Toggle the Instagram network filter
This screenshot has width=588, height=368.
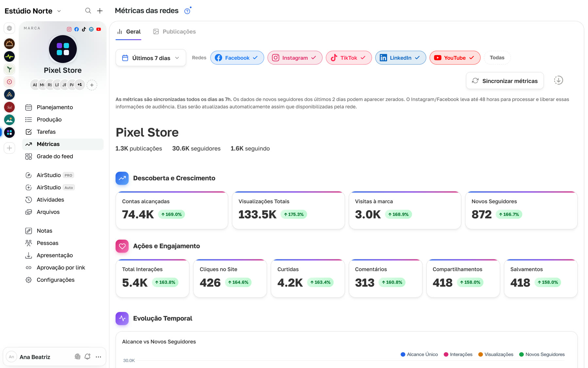tap(295, 58)
